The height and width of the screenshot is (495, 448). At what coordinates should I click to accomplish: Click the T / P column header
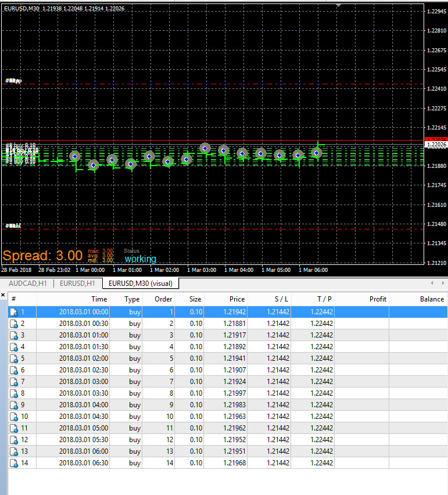[x=313, y=299]
